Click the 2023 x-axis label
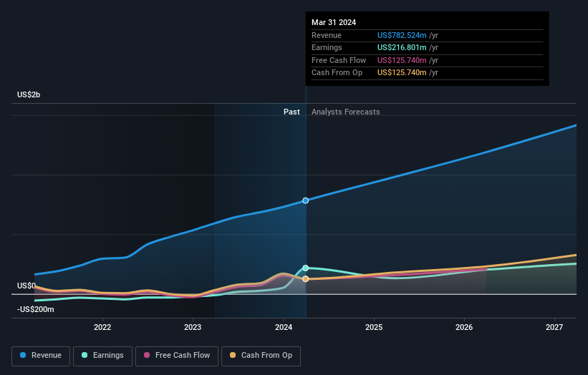 coord(193,327)
